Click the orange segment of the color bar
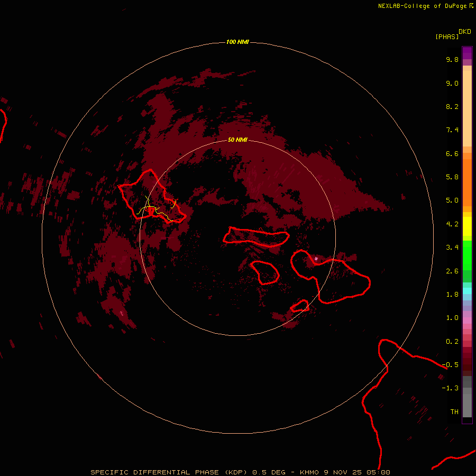 point(467,182)
